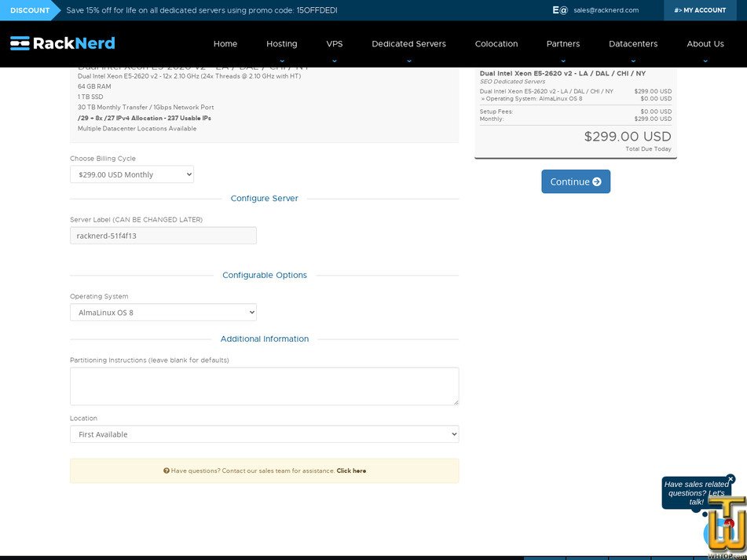
Task: Open the billing cycle dropdown
Action: tap(131, 174)
